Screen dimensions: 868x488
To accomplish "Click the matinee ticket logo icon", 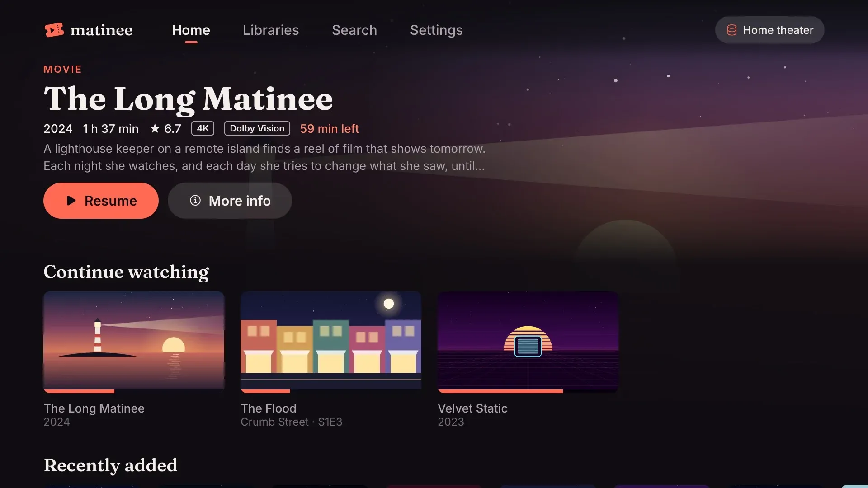I will (x=54, y=30).
